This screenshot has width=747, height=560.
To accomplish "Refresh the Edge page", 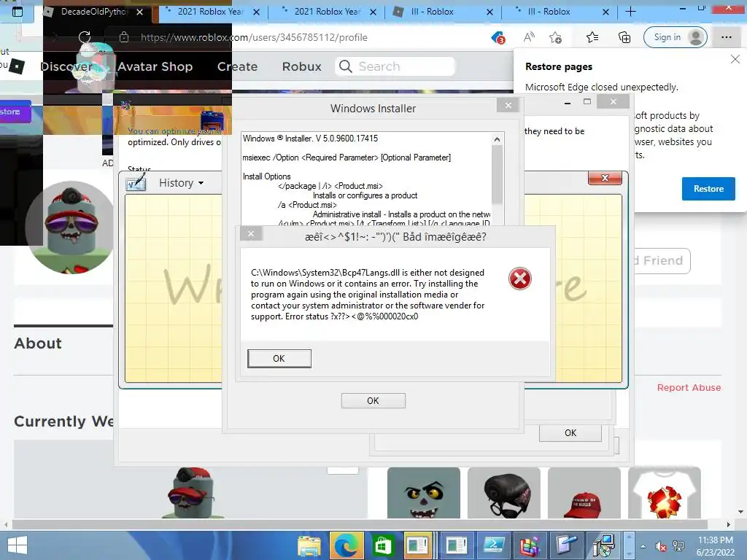I will tap(85, 37).
